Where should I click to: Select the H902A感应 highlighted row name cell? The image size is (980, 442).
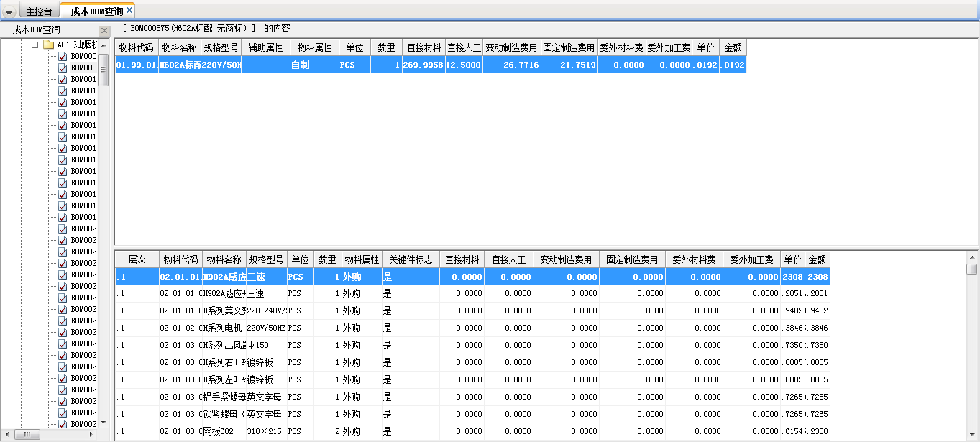(224, 277)
